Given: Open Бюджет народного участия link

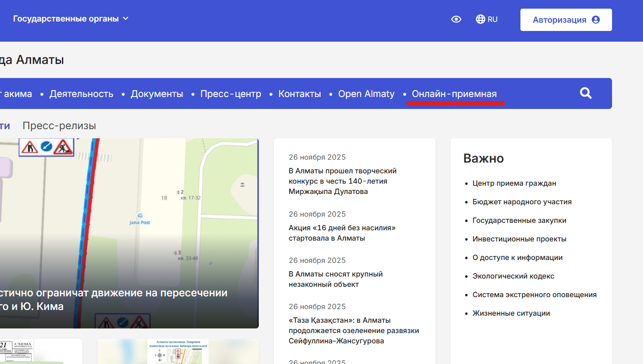Looking at the screenshot, I should point(522,202).
